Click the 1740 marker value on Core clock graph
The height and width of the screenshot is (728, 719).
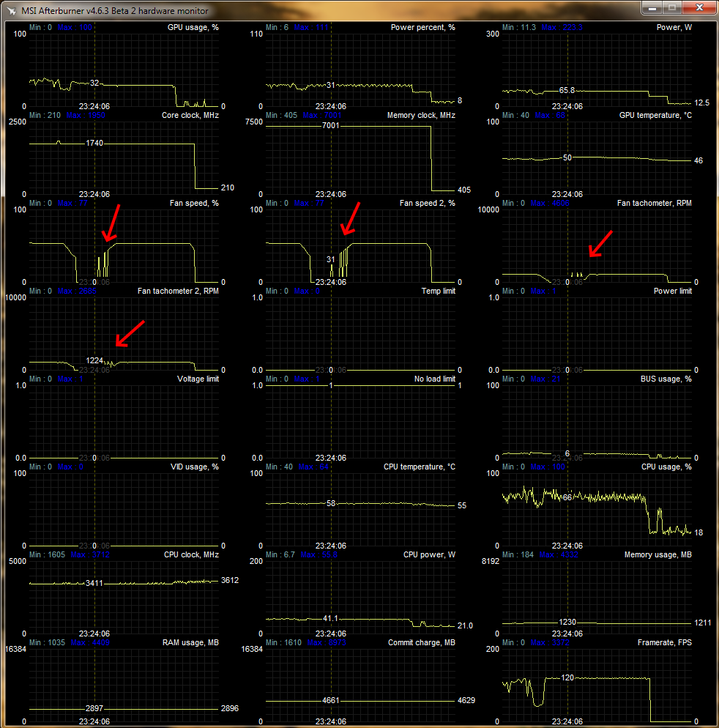tap(94, 143)
